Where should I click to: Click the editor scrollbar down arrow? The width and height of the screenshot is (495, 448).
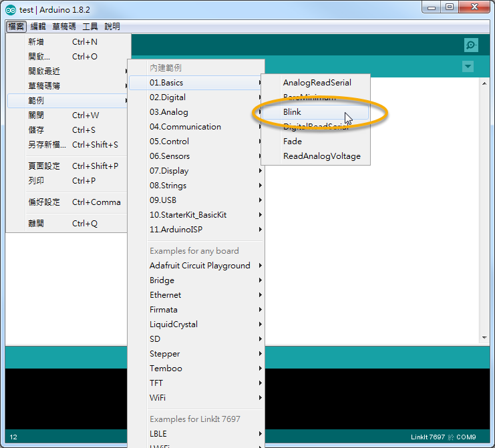484,338
